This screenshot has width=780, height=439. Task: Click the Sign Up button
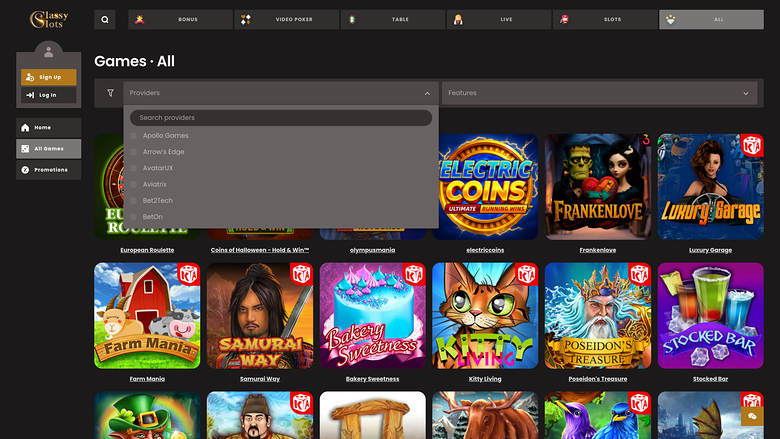click(x=49, y=77)
